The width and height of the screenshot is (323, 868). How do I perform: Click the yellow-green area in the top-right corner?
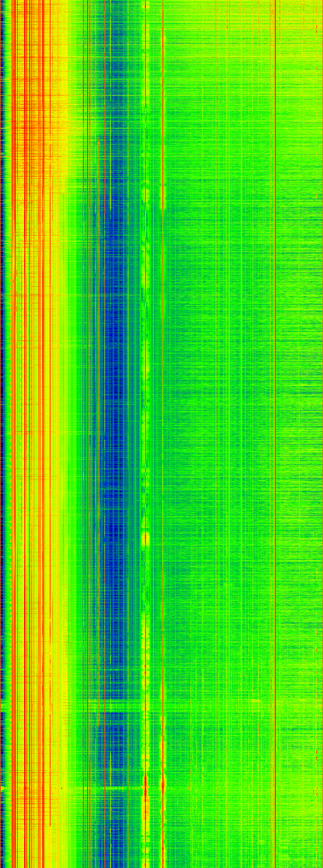303,14
